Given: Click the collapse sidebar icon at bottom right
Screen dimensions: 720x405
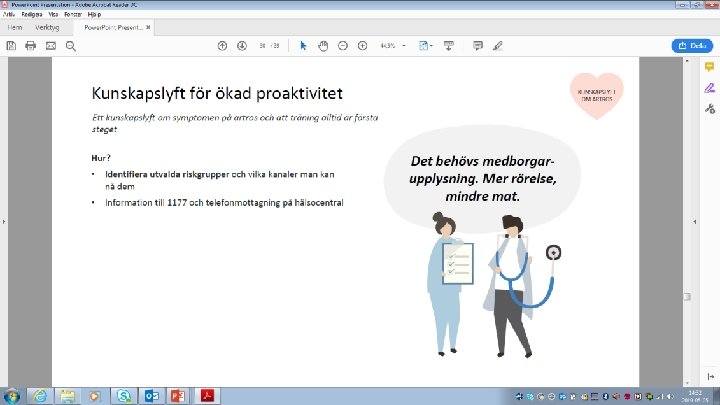Looking at the screenshot, I should point(710,377).
